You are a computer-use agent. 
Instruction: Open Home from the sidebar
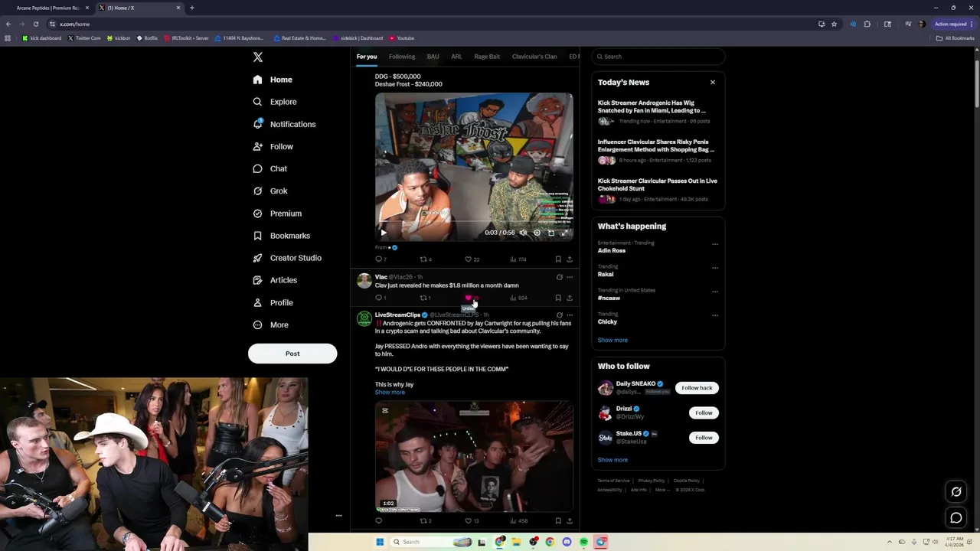[273, 80]
